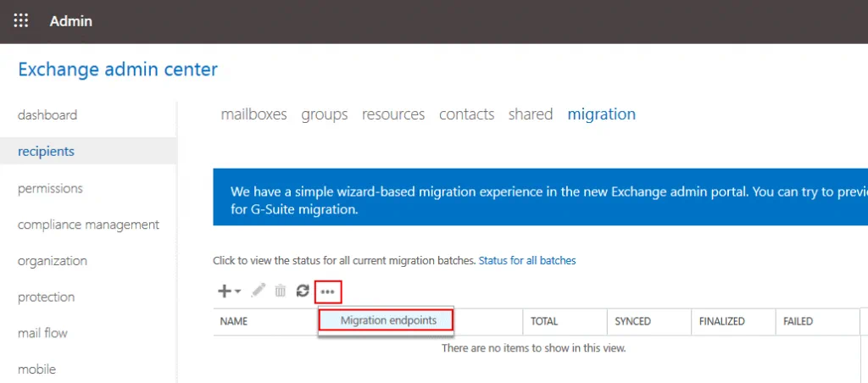The width and height of the screenshot is (868, 383).
Task: Sort by the FAILED column header
Action: pos(798,322)
